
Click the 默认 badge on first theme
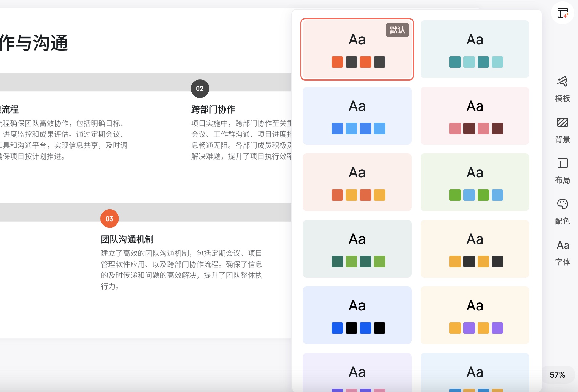point(397,30)
